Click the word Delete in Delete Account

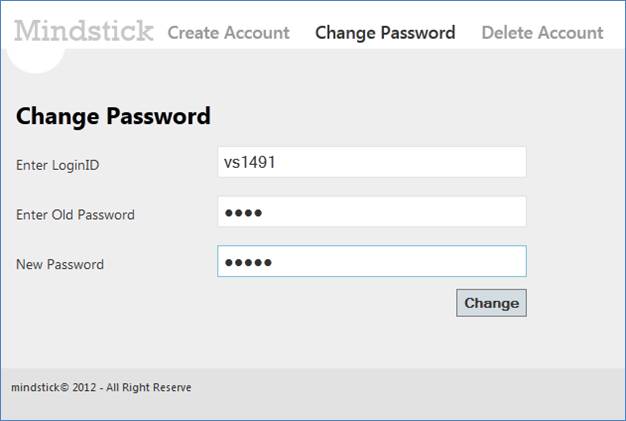tap(507, 33)
